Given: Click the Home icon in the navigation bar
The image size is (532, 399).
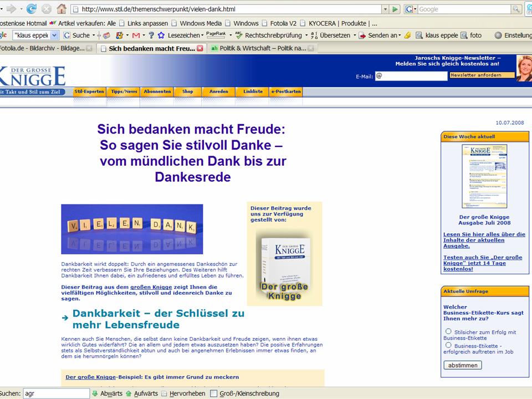Looking at the screenshot, I should (x=62, y=9).
